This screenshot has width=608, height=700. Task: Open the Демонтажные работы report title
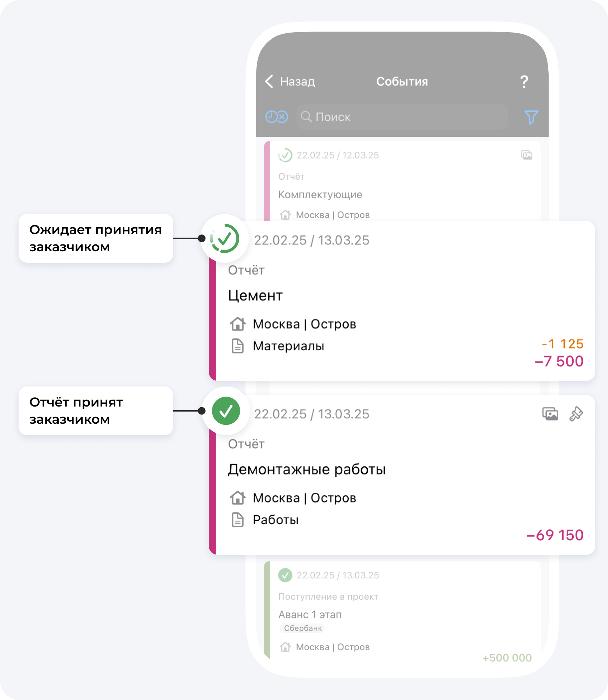[x=307, y=470]
